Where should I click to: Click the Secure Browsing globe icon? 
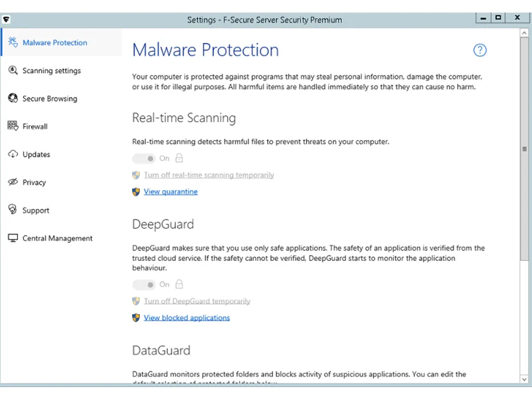(13, 99)
